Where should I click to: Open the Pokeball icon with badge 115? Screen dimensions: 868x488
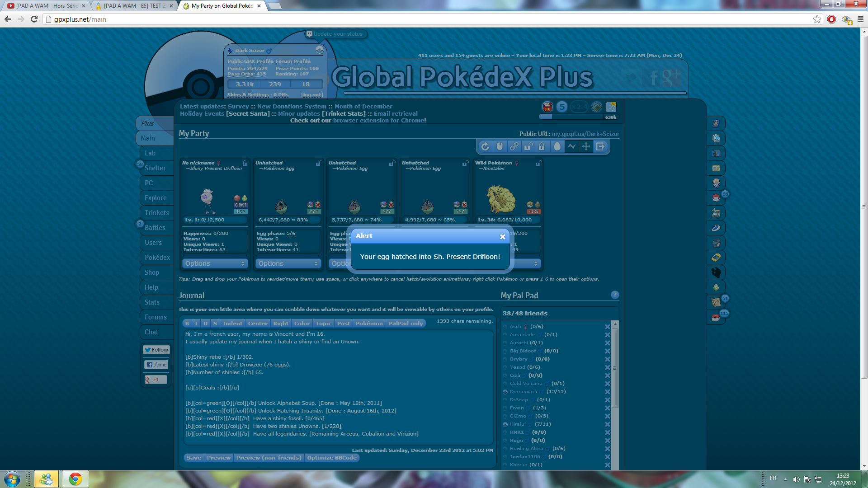coord(716,317)
